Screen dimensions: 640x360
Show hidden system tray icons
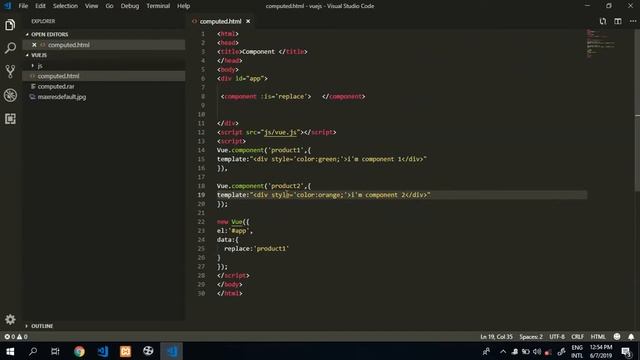[503, 352]
